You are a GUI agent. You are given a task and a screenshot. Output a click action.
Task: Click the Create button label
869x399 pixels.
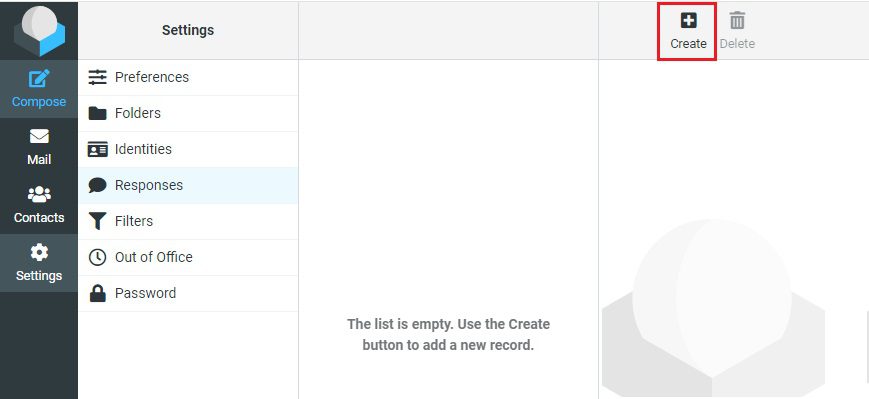[688, 43]
